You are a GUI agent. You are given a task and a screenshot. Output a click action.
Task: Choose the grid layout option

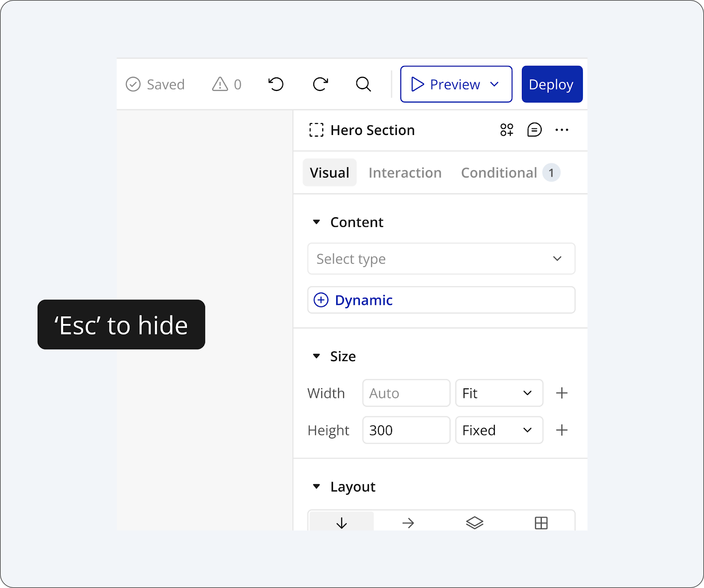pos(541,522)
